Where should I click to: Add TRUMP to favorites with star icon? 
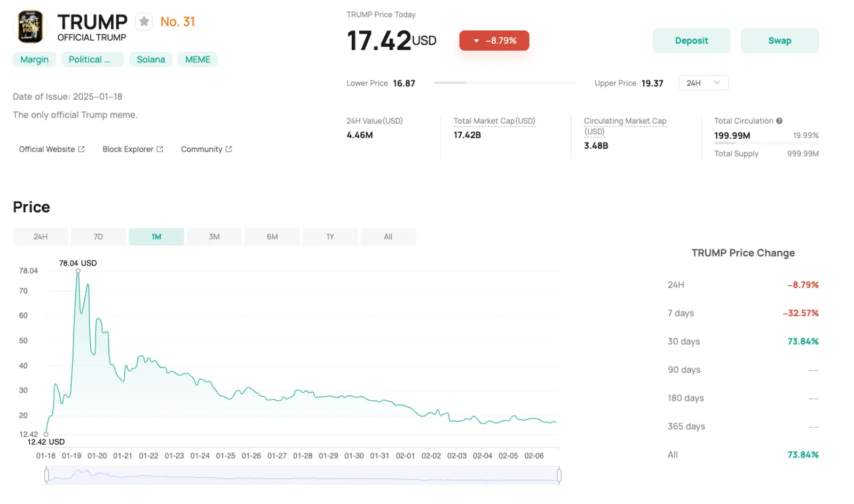pos(144,21)
